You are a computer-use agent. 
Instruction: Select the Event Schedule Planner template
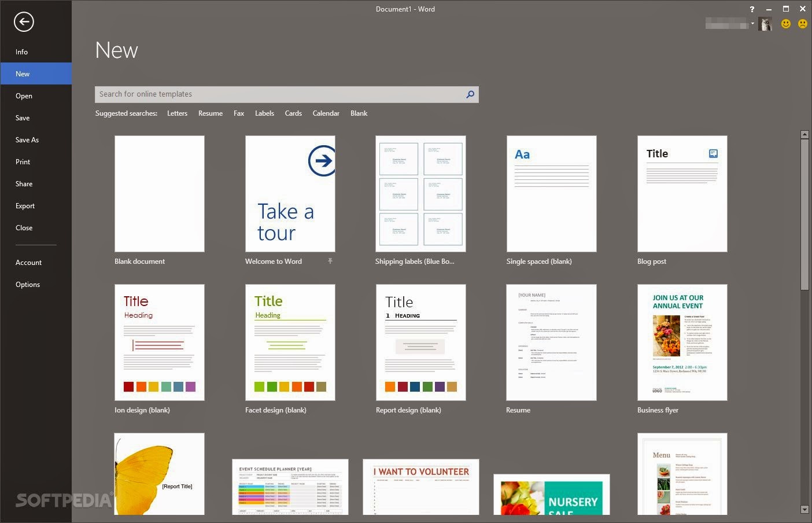pyautogui.click(x=290, y=487)
